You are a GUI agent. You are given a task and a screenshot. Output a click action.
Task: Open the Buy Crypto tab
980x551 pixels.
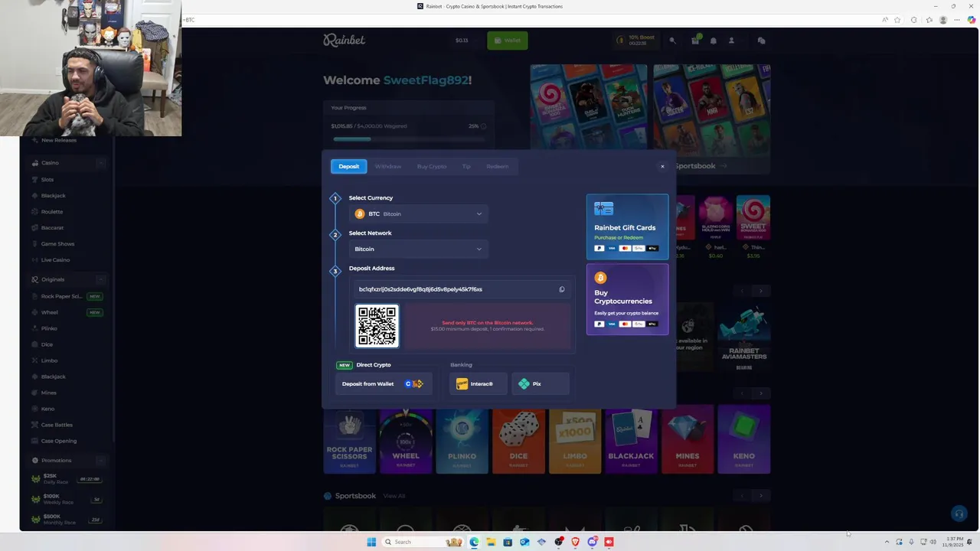[432, 166]
